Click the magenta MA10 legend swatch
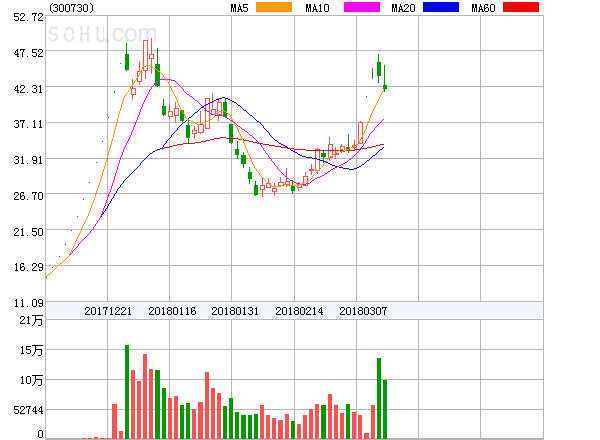 362,7
